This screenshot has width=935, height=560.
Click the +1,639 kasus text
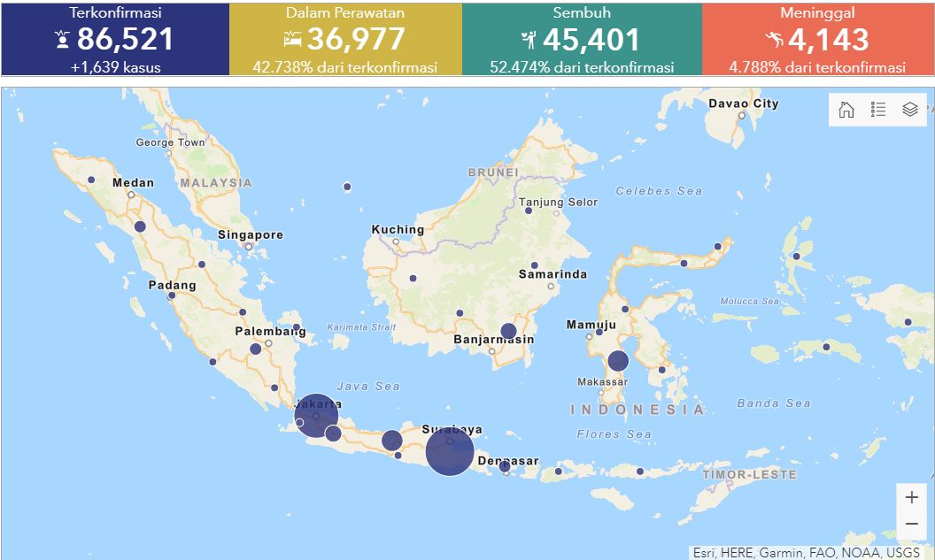116,67
